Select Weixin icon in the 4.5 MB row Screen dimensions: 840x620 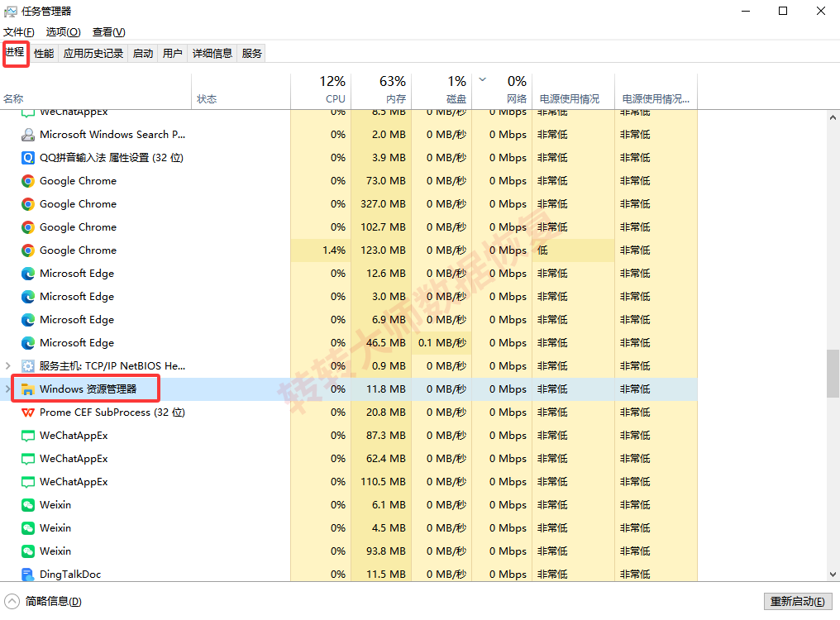coord(28,528)
